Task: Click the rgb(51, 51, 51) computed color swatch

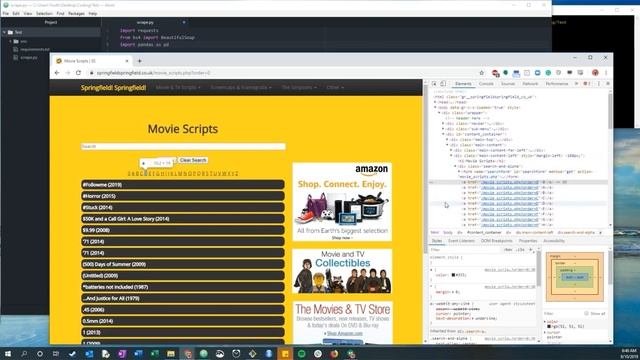Action: pos(549,326)
